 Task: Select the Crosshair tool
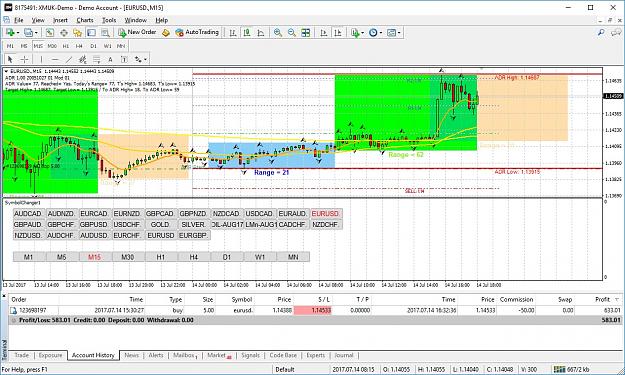(24, 59)
